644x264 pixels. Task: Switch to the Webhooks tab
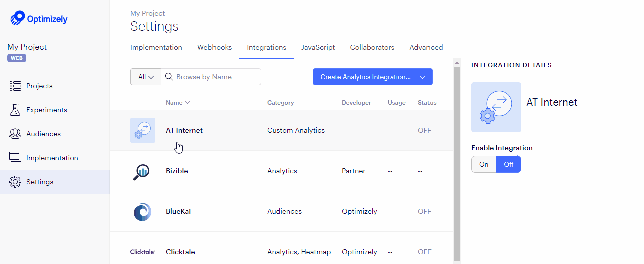(214, 47)
